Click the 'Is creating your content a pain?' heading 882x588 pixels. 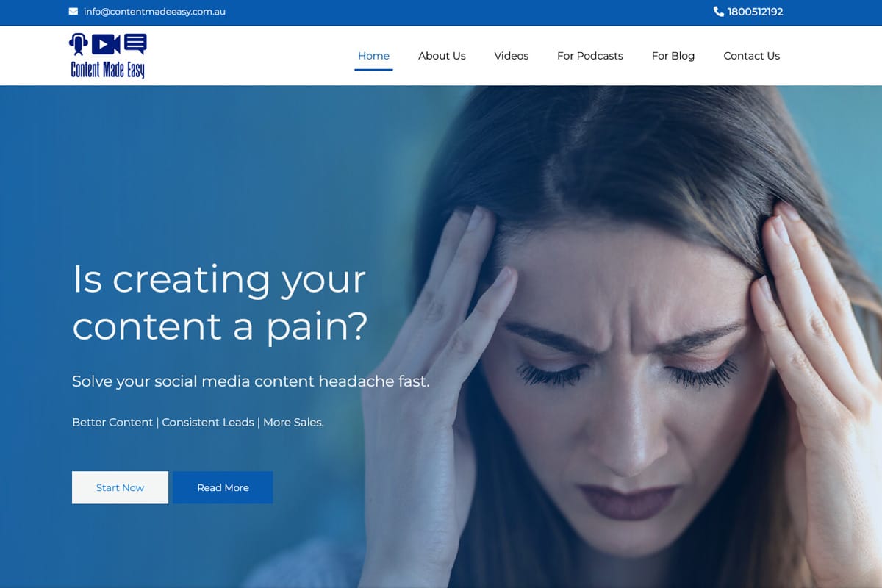click(220, 302)
